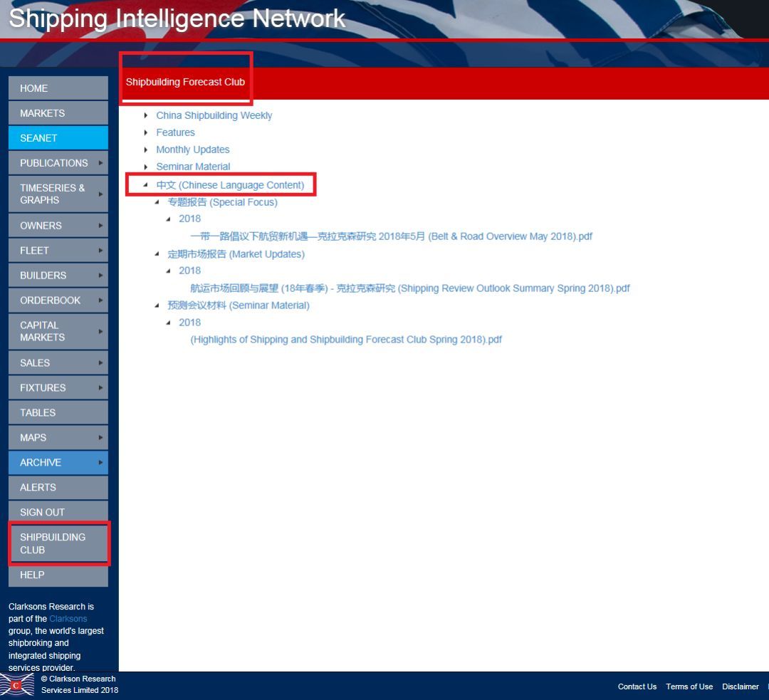Click the Shipping Intelligence Network header title
Image resolution: width=769 pixels, height=700 pixels.
pyautogui.click(x=177, y=19)
